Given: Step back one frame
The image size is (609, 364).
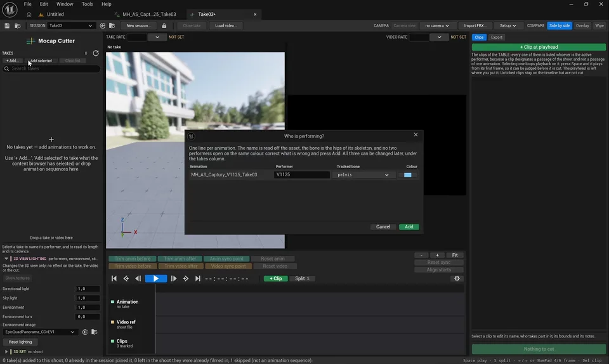Looking at the screenshot, I should pos(138,278).
